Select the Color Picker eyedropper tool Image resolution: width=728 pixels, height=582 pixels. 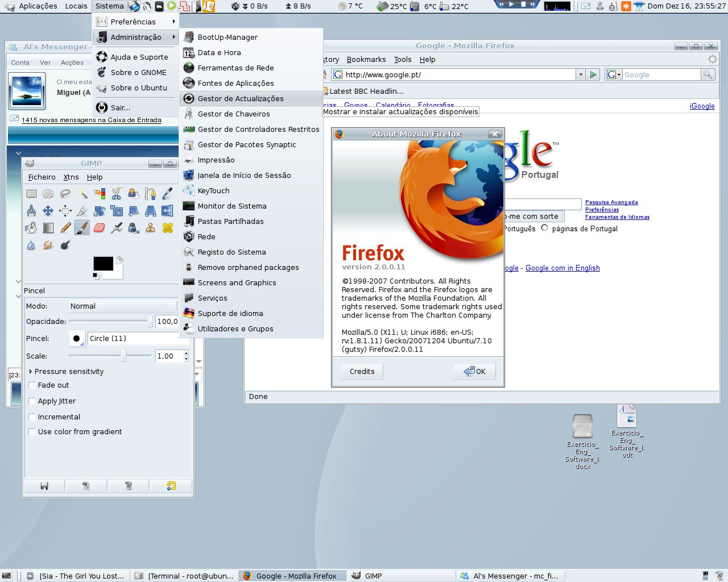(x=167, y=194)
